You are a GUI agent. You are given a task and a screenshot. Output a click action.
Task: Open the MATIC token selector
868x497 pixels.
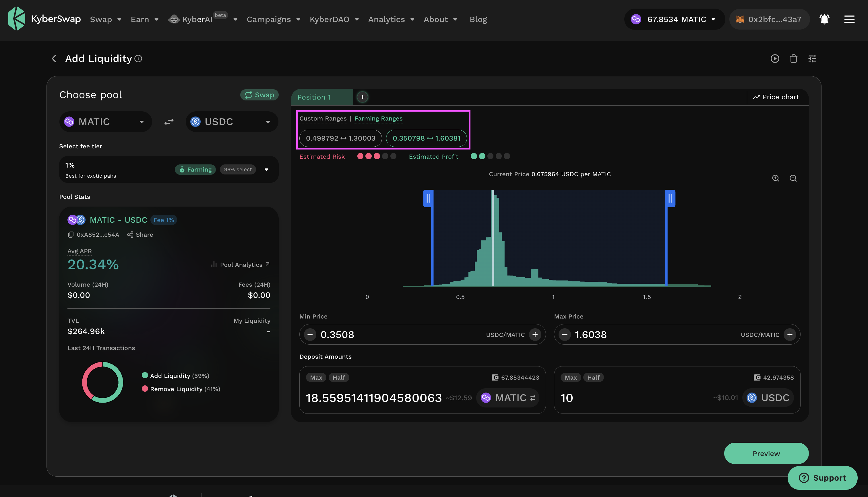(106, 122)
